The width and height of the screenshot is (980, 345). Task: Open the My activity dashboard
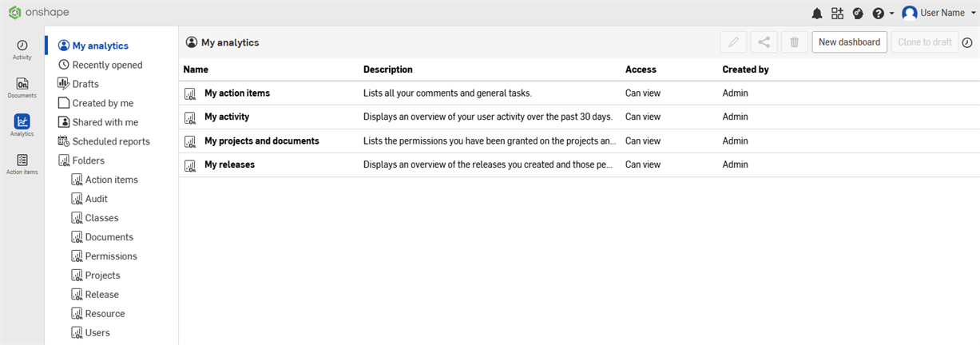[227, 117]
